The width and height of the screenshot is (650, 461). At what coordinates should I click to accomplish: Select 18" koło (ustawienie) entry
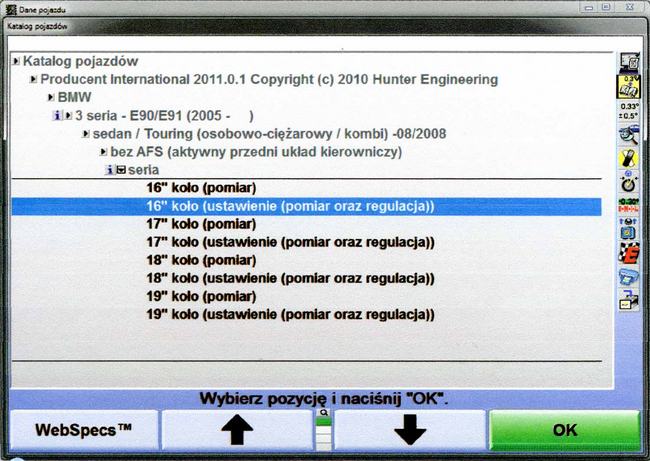[290, 278]
